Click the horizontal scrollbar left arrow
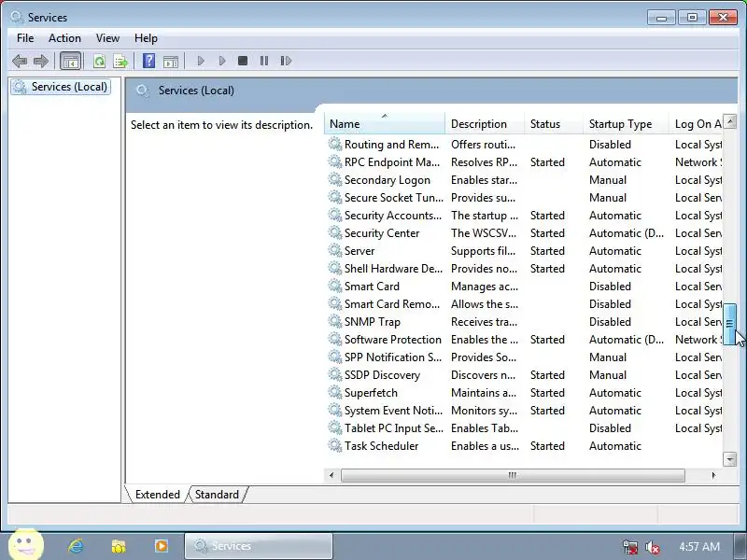 (x=331, y=475)
